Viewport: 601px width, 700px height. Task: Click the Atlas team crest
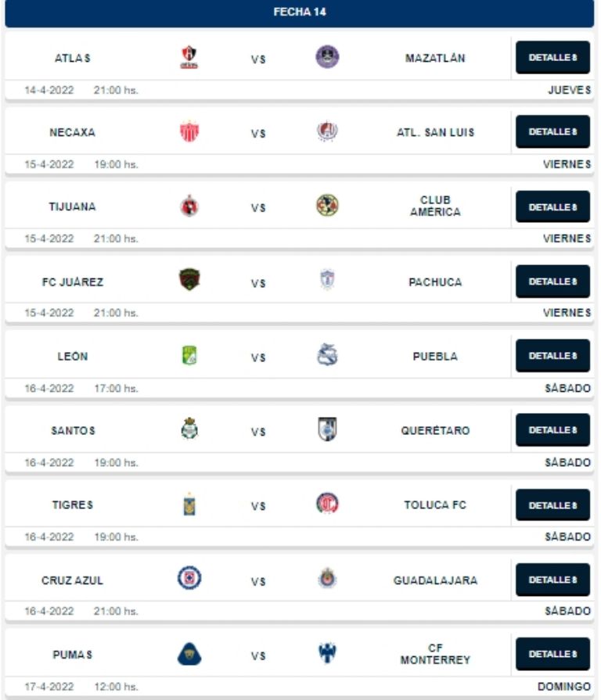coord(189,57)
